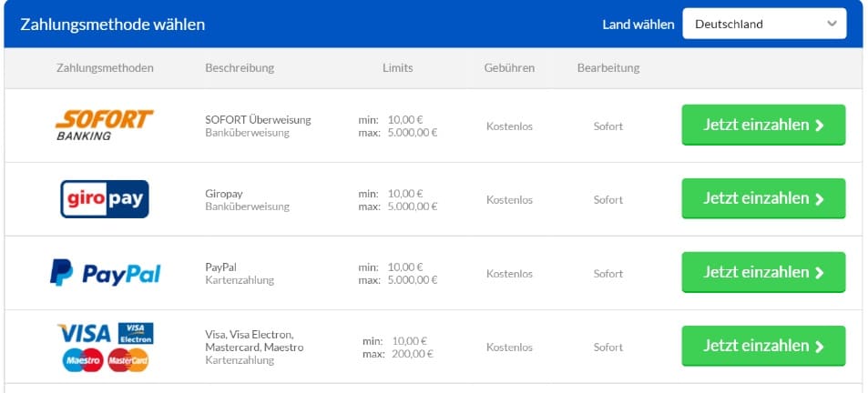868x393 pixels.
Task: Click the Land wählen label
Action: (638, 25)
